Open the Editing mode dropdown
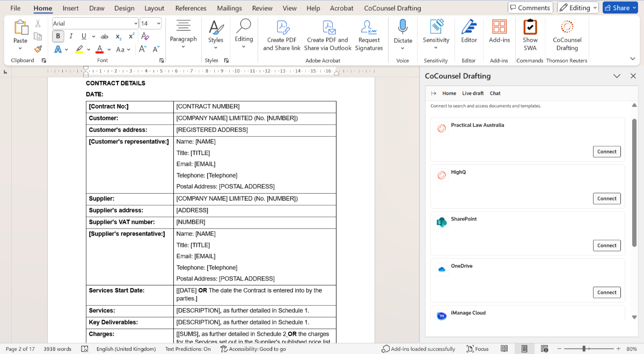Viewport: 644px width, 354px height. pos(577,8)
